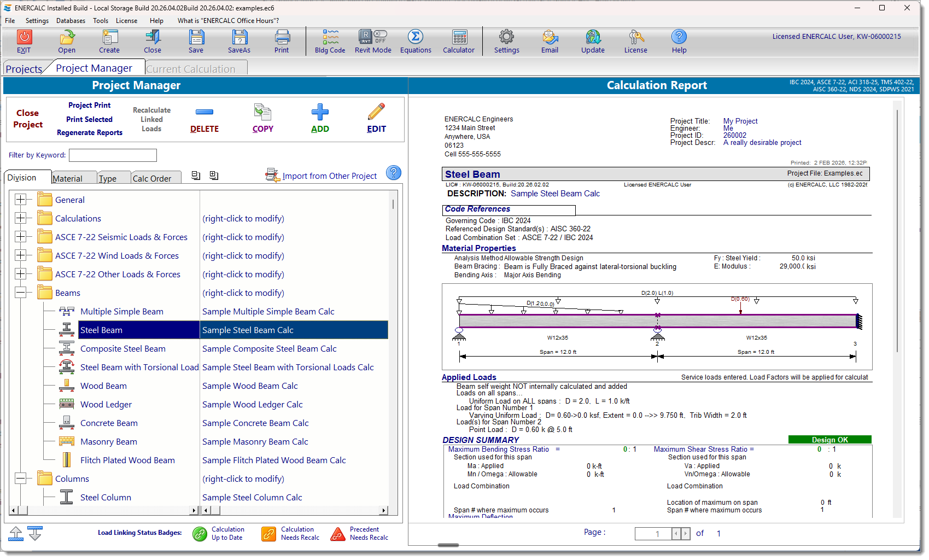Open a project file with Open icon
The image size is (929, 560).
[x=67, y=37]
